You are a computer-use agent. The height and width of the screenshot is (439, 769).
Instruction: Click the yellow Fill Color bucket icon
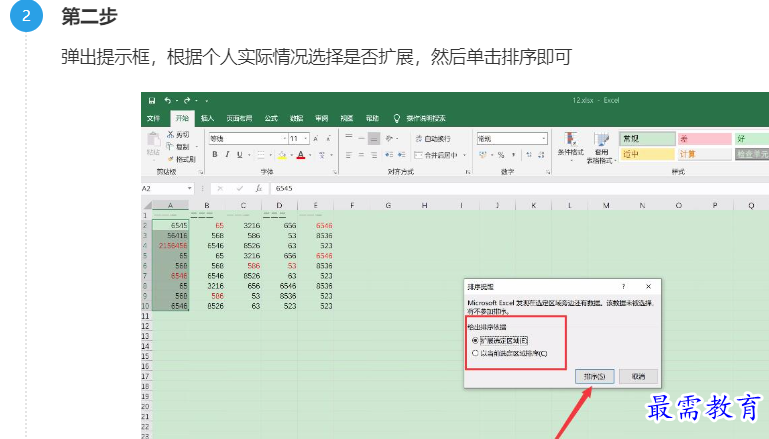pos(282,155)
